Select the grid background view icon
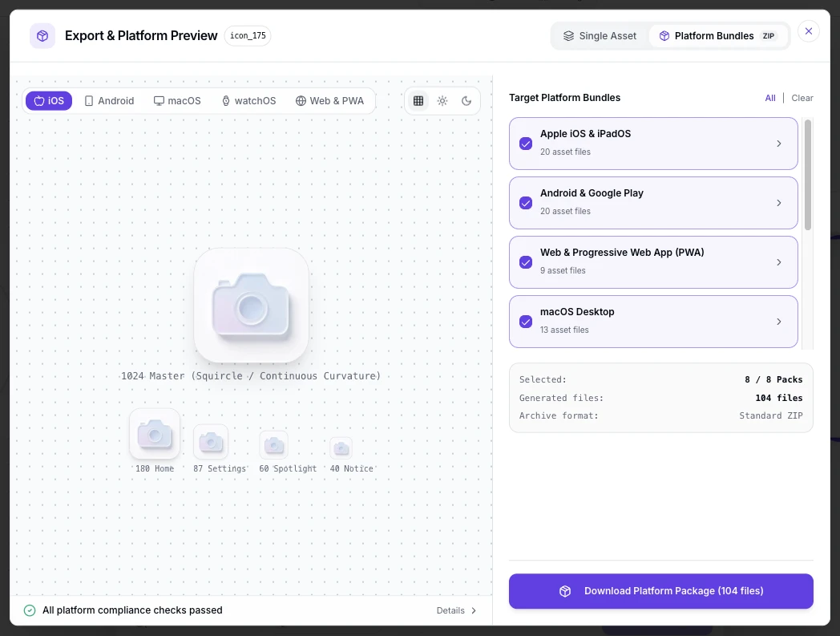Image resolution: width=840 pixels, height=636 pixels. coord(418,101)
